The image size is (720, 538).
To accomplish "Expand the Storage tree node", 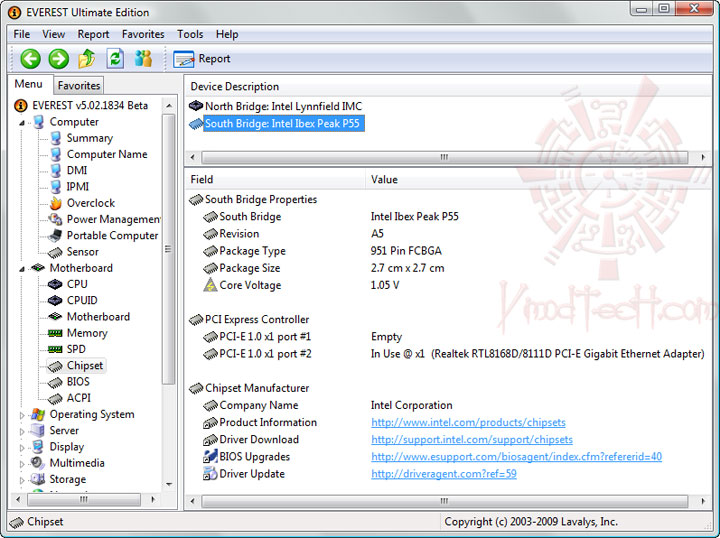I will point(22,480).
